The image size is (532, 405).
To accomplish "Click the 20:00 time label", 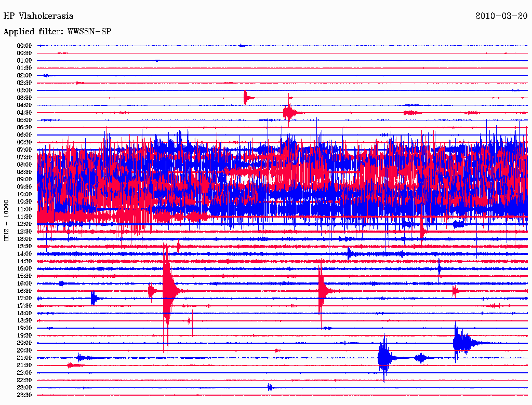I will coord(24,343).
